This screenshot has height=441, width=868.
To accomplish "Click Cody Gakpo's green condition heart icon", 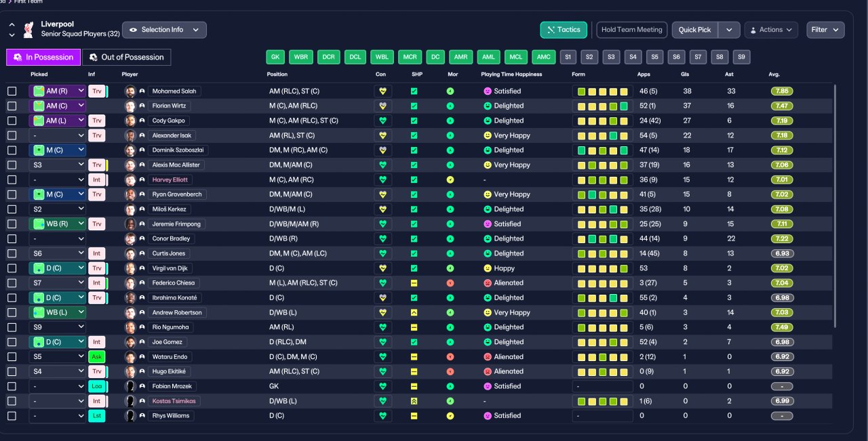I will coord(382,121).
